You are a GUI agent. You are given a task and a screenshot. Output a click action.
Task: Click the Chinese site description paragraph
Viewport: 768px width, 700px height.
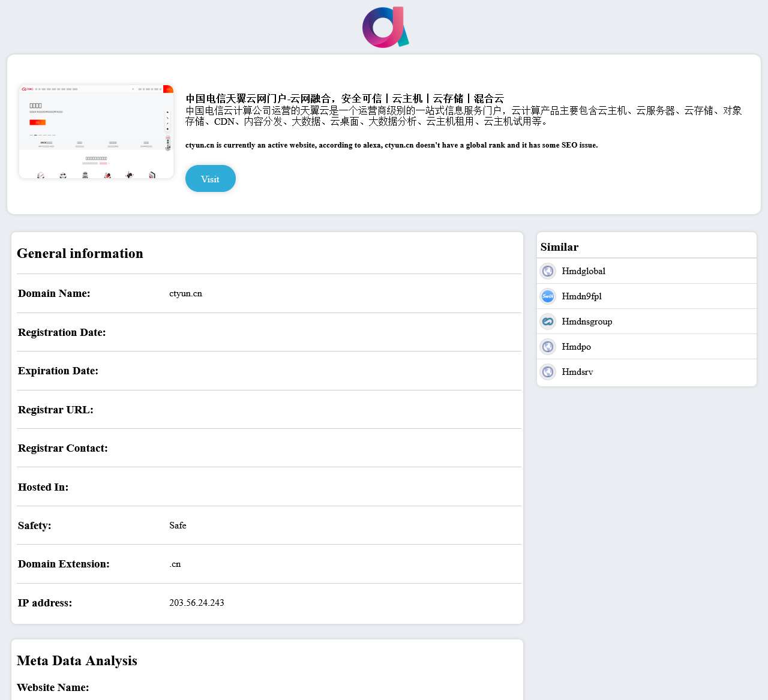pos(464,116)
